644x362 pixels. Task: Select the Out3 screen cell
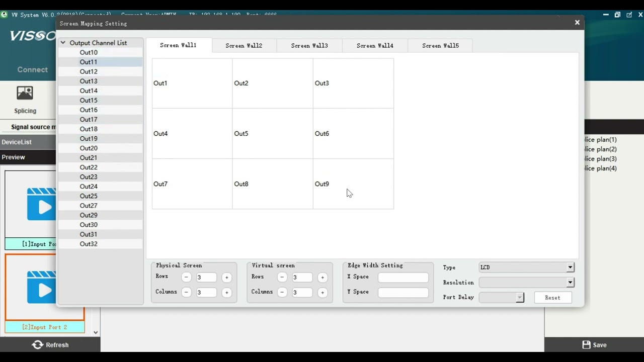353,83
